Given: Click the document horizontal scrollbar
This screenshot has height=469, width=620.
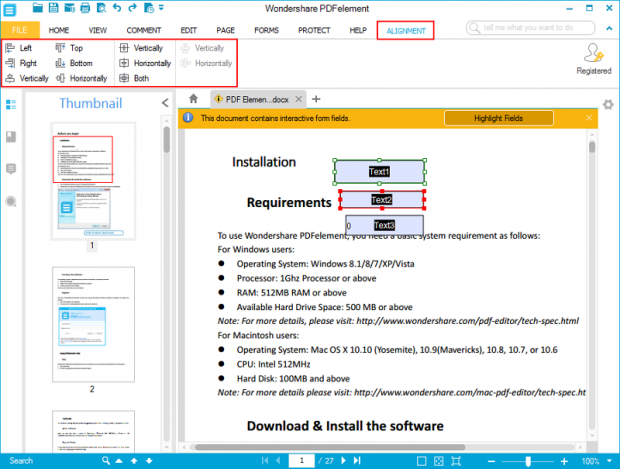Looking at the screenshot, I should [330, 447].
